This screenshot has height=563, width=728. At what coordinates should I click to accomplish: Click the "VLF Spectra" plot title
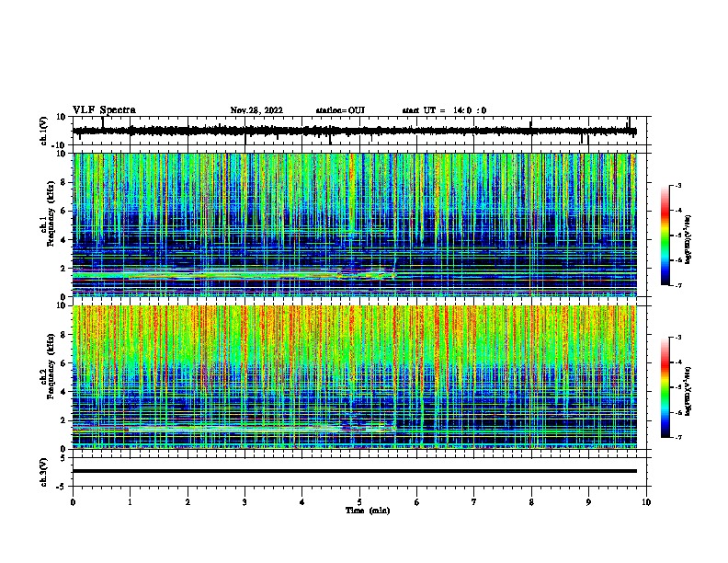104,110
